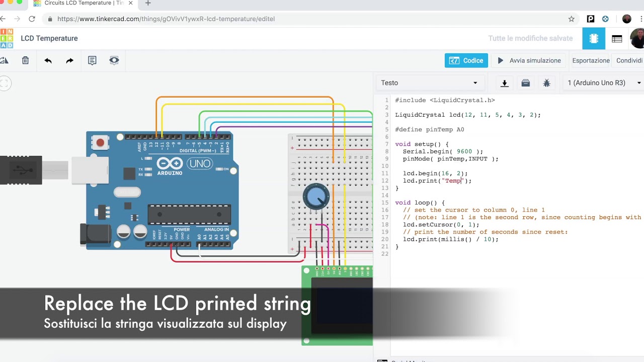
Task: Click code line Serial.begin( 9600 );
Action: 443,151
